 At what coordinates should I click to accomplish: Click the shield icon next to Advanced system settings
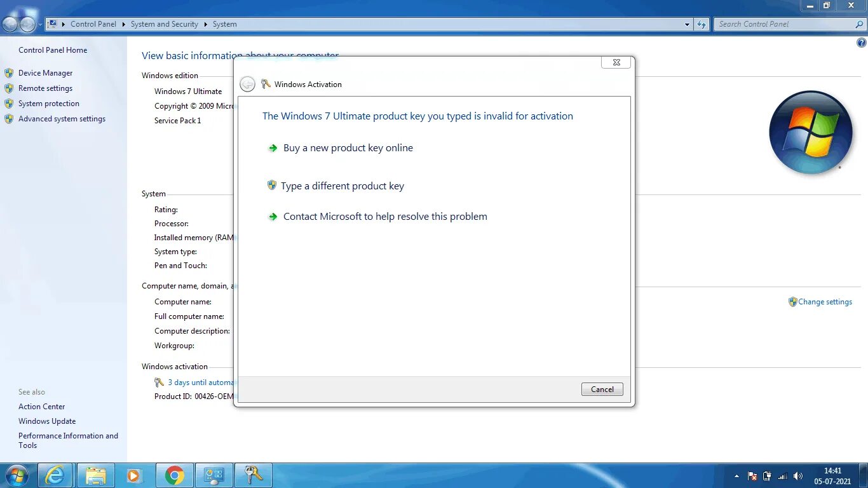9,119
